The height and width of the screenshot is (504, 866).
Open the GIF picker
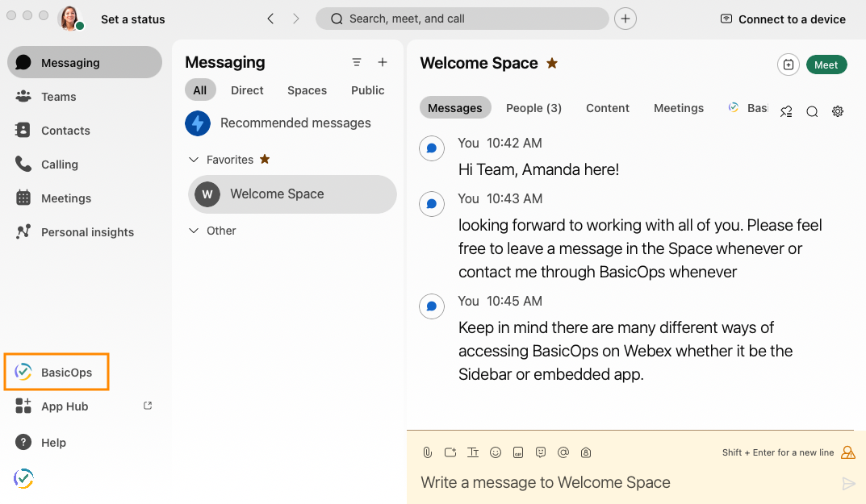point(517,452)
